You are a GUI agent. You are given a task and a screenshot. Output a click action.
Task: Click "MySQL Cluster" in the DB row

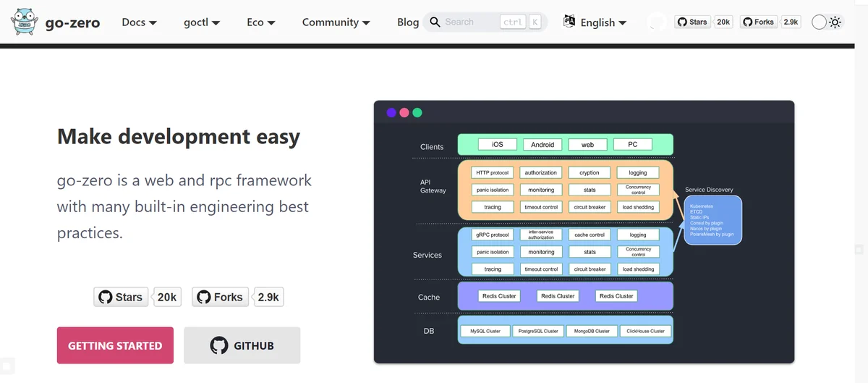(x=485, y=331)
